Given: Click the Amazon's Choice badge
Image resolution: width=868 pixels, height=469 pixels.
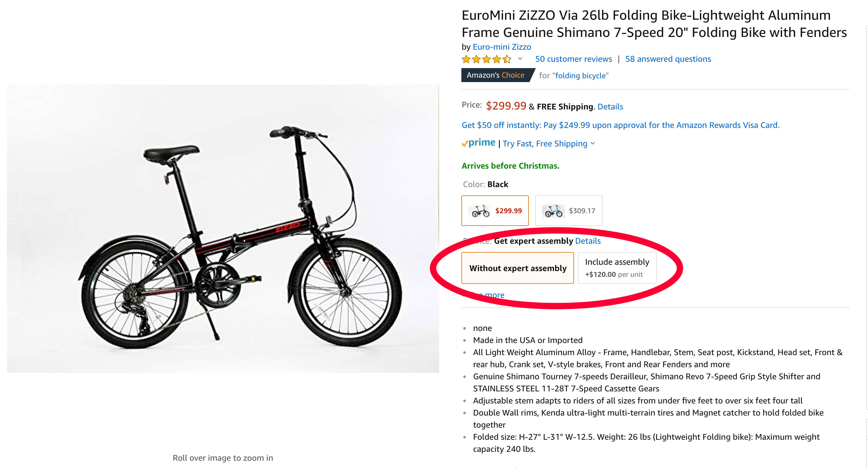Looking at the screenshot, I should coord(495,75).
